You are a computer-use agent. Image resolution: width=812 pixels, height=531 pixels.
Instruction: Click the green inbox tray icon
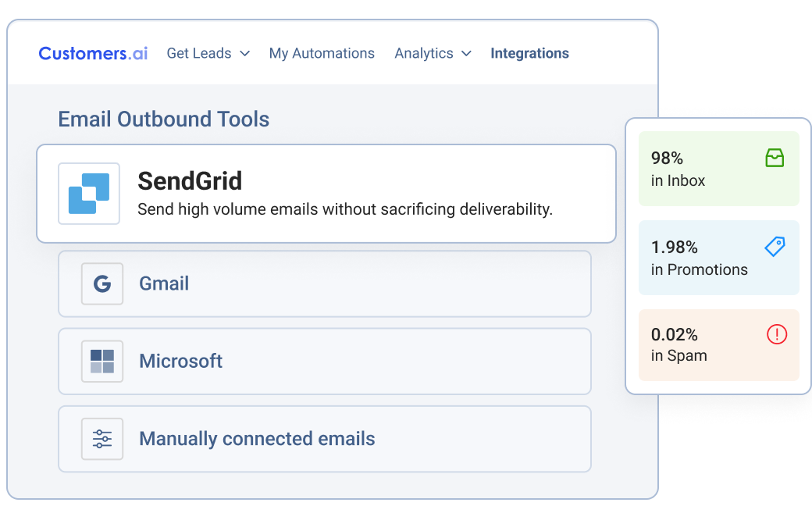click(775, 159)
